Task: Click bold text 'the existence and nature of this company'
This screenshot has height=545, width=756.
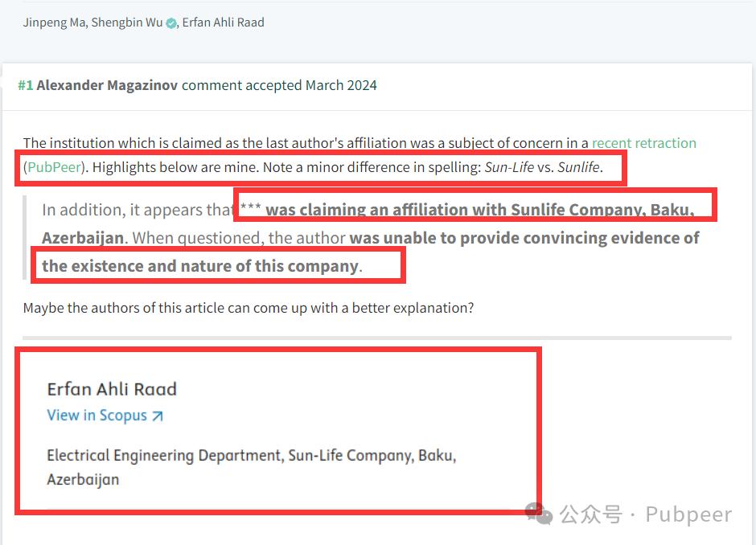Action: point(200,266)
